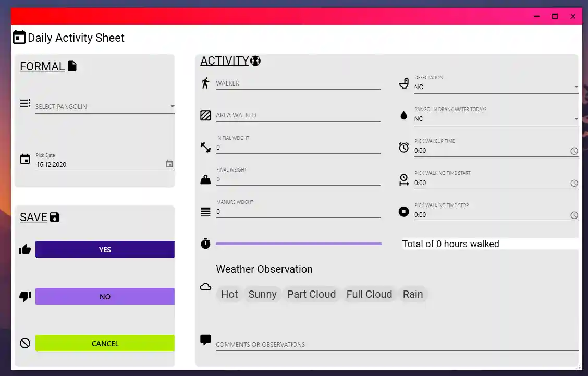Toggle the Rain weather chip
Screen dimensions: 588x376
coord(413,294)
